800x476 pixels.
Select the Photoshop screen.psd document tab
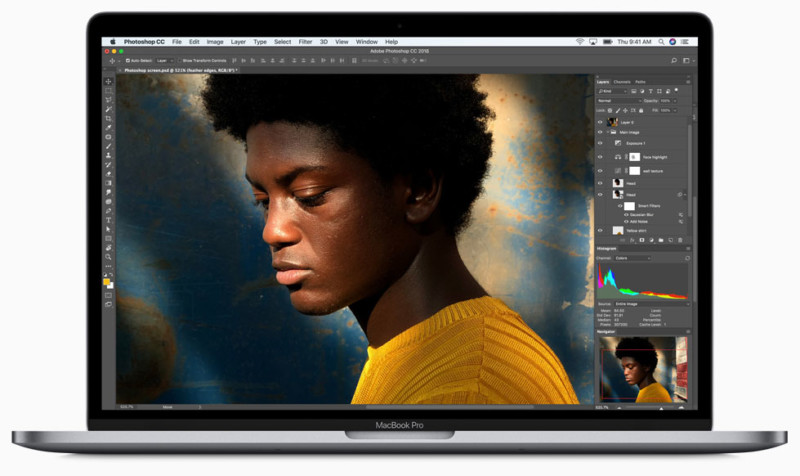(x=179, y=70)
